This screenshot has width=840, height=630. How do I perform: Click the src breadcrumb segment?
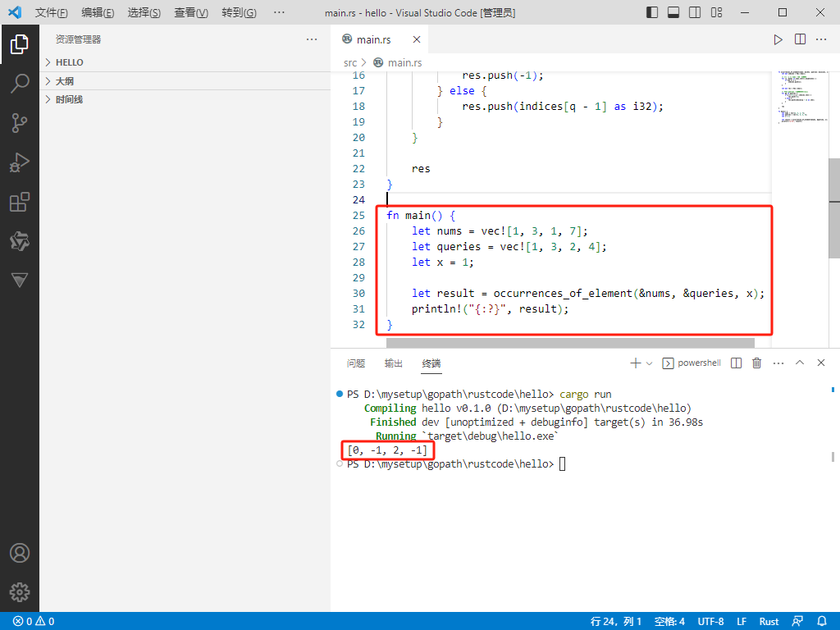(x=349, y=62)
